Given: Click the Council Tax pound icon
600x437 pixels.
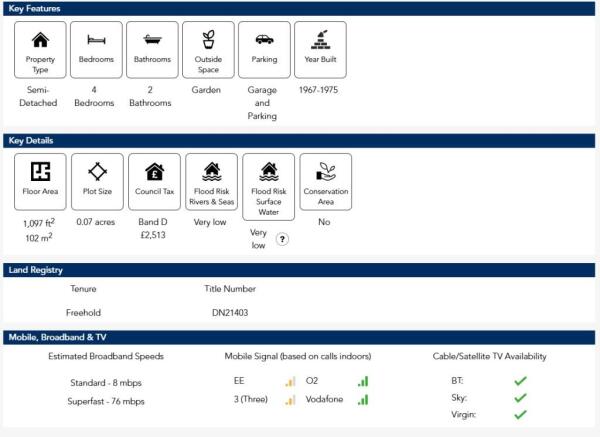Looking at the screenshot, I should (154, 171).
